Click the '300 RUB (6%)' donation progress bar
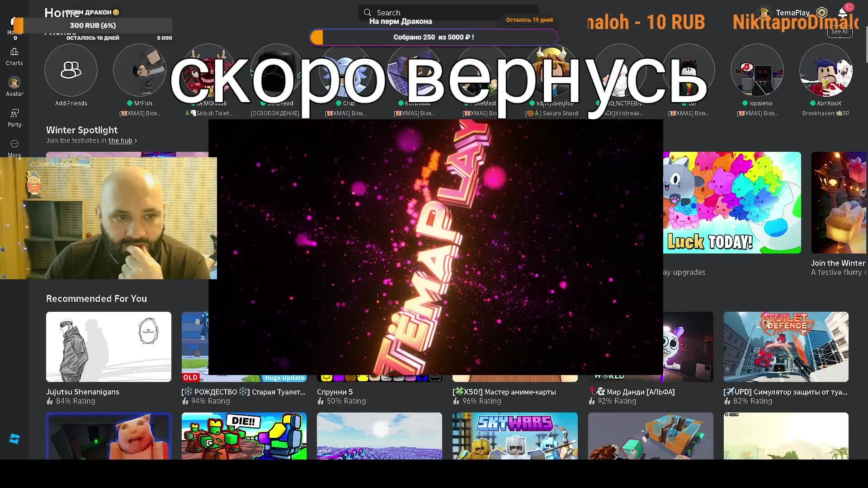Screen dimensions: 868x488 pyautogui.click(x=93, y=25)
